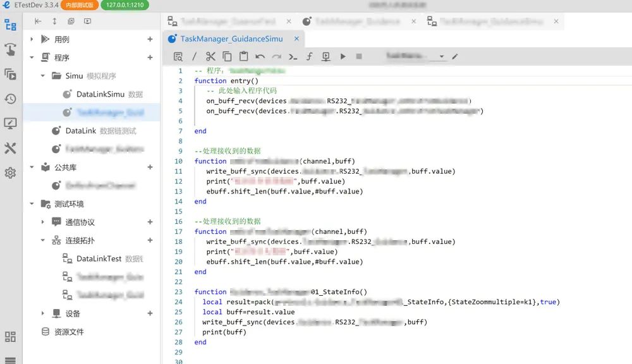
Task: Open the tools wrench sidebar icon
Action: point(11,148)
